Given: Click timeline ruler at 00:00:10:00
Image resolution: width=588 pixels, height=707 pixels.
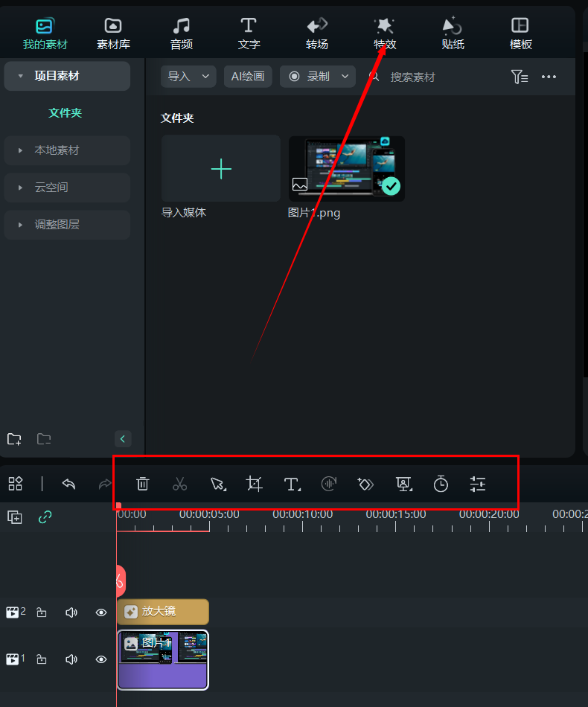Looking at the screenshot, I should [x=303, y=514].
